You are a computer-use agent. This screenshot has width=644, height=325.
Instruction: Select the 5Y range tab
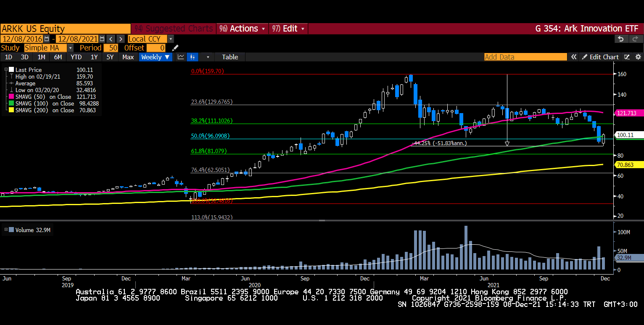(x=110, y=57)
